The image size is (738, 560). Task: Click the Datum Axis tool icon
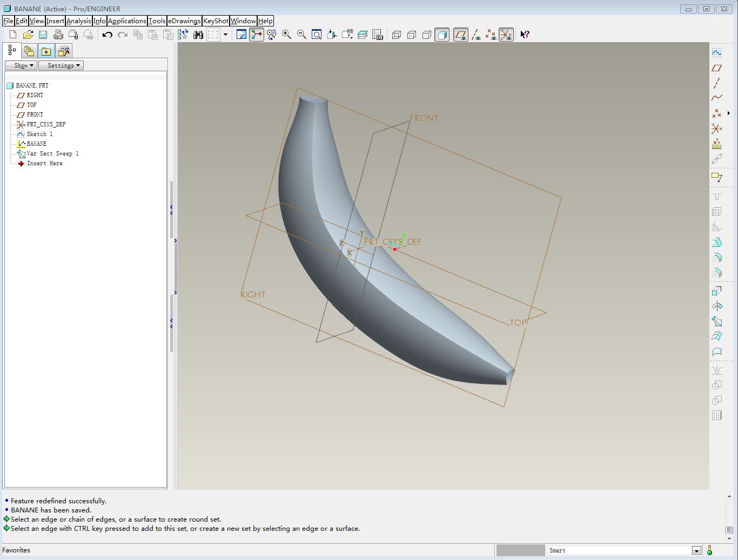pyautogui.click(x=717, y=83)
